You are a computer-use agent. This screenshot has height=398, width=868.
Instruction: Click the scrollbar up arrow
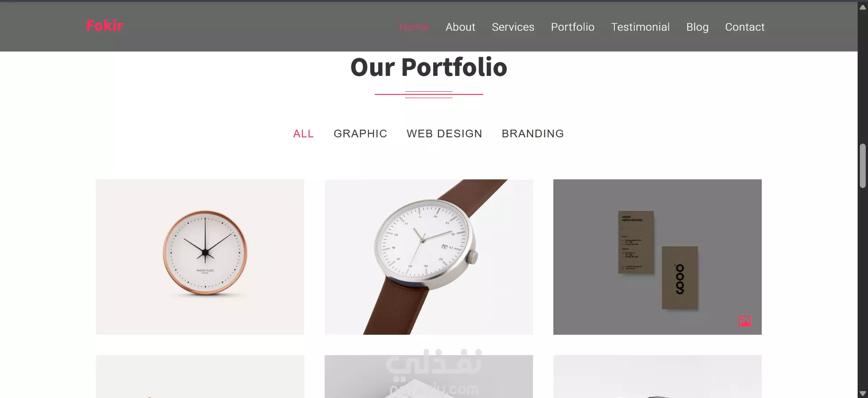(x=863, y=7)
